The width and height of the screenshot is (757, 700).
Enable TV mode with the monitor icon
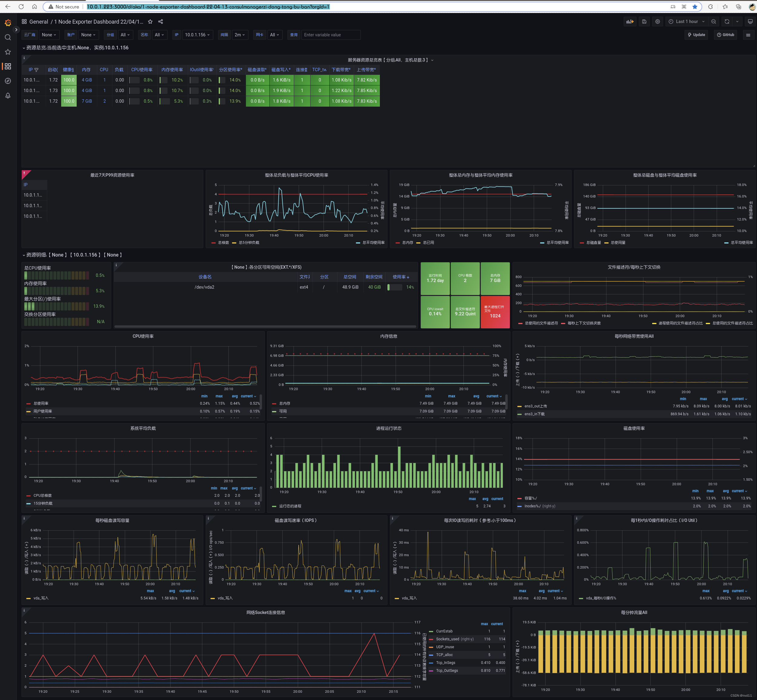(750, 22)
